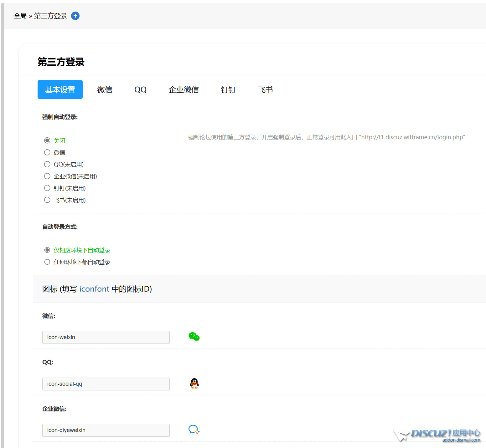The width and height of the screenshot is (486, 448).
Task: Click 全局 in the breadcrumb
Action: tap(20, 16)
